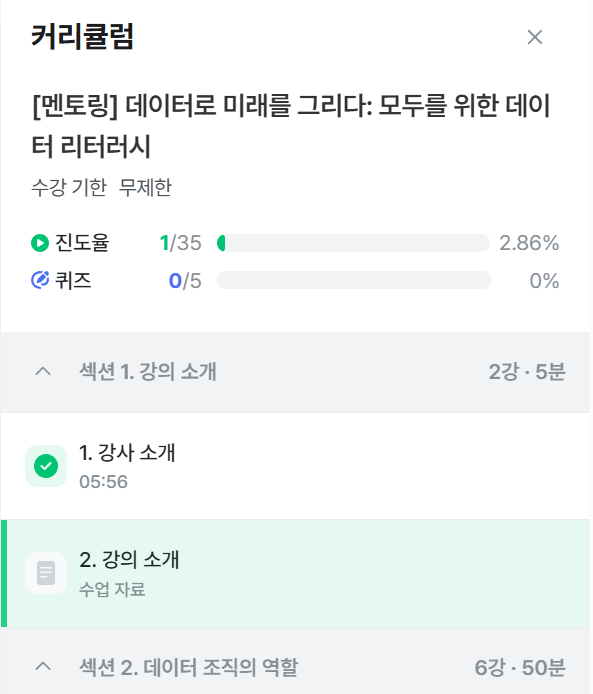The image size is (593, 694).
Task: Click the green 진도율 progress bar
Action: click(353, 243)
